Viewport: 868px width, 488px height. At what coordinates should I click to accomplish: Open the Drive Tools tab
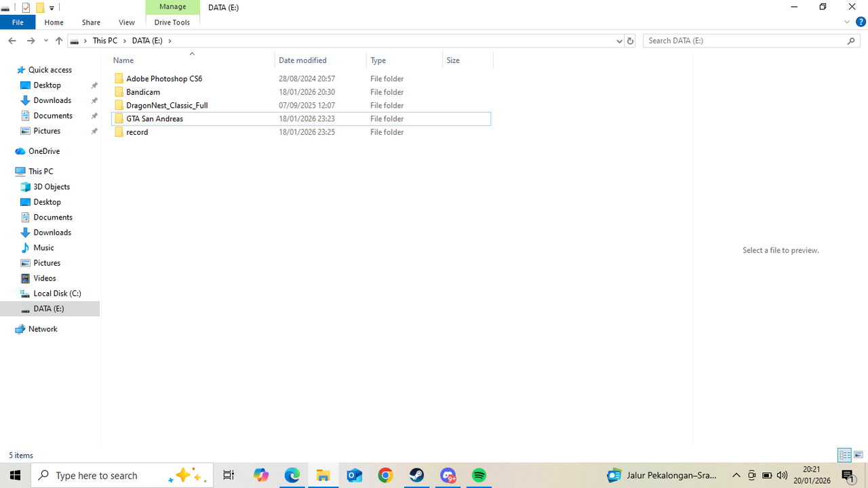tap(172, 22)
